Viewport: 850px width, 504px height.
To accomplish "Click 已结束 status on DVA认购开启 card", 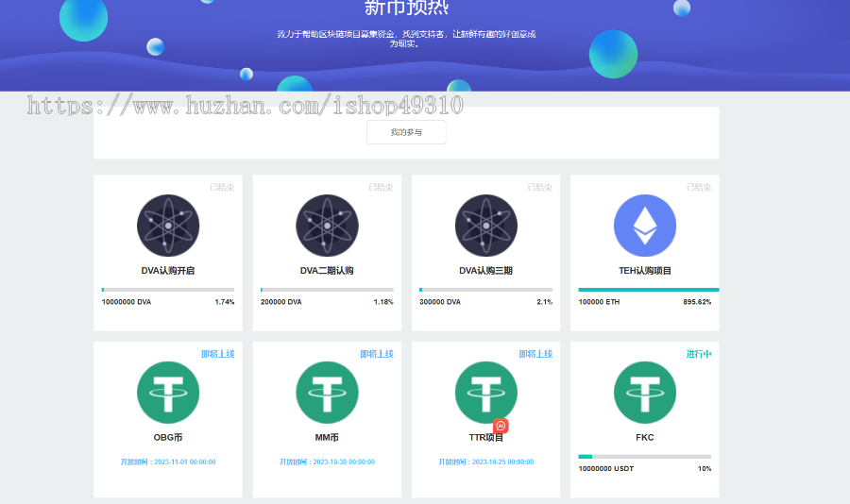I will [x=222, y=187].
